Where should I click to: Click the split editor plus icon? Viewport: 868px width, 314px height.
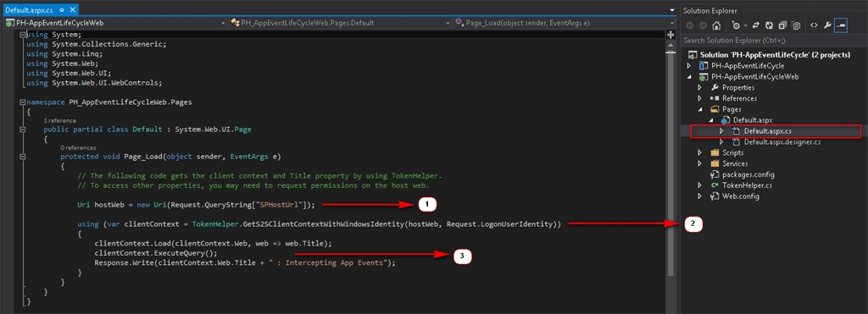(671, 34)
